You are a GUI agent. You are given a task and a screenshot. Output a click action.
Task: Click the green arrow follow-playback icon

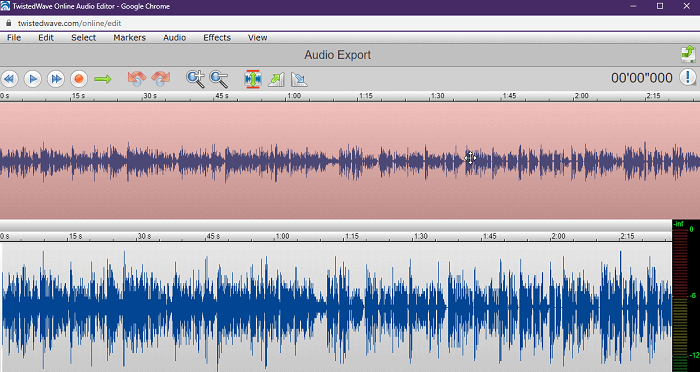[103, 79]
